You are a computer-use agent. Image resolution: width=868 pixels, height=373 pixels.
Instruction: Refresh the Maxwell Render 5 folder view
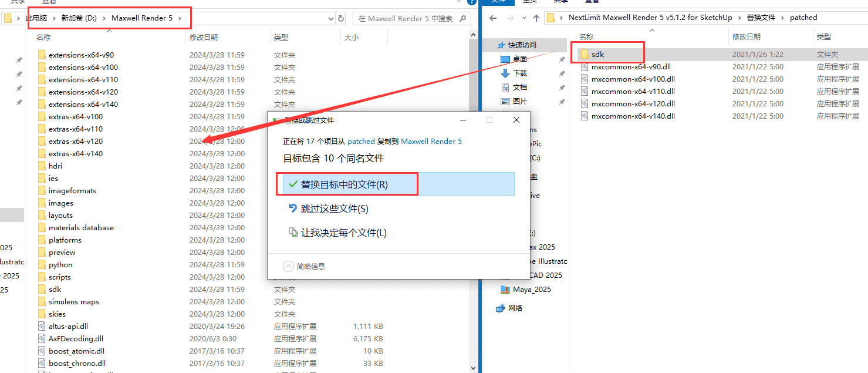point(342,18)
